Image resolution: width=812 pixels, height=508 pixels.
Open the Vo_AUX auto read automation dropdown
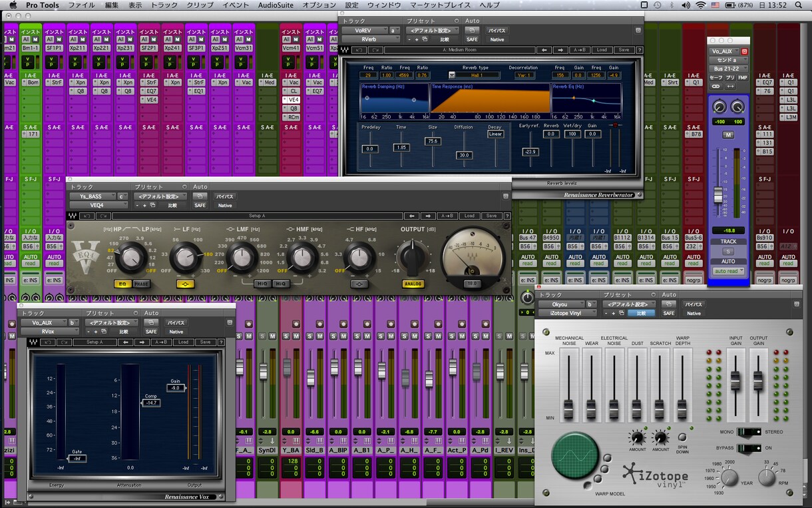coord(727,271)
